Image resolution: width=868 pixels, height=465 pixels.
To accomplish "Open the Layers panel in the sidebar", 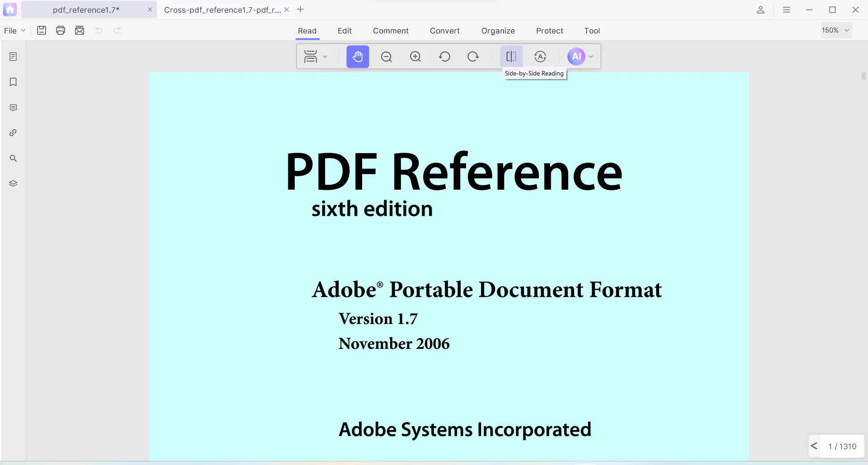I will tap(13, 183).
